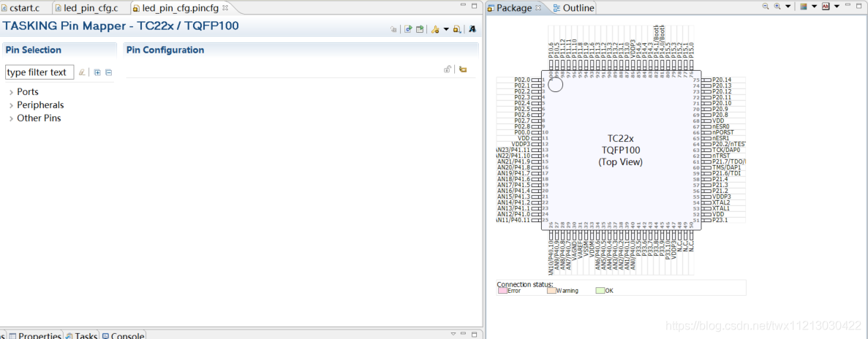Screen dimensions: 868x339
Task: Click the yellow wrench settings icon
Action: tap(435, 29)
